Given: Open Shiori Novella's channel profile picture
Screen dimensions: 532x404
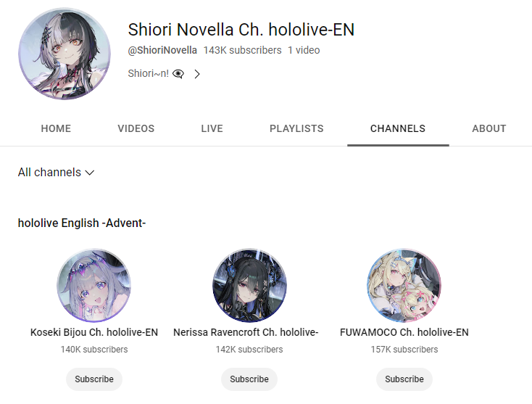Looking at the screenshot, I should click(x=65, y=54).
